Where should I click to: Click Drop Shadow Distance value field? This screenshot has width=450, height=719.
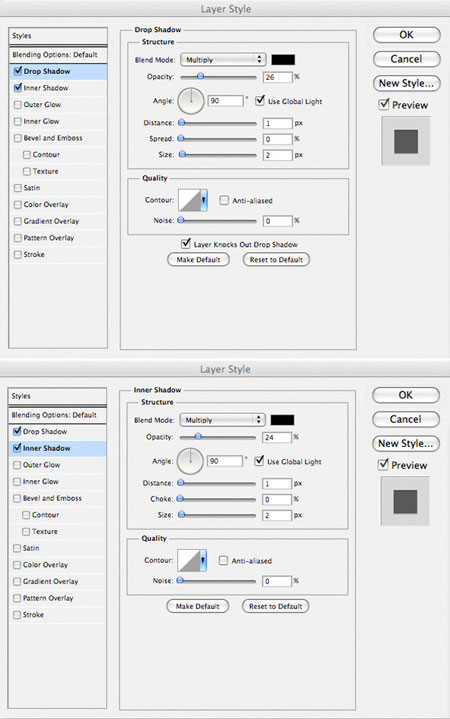pos(278,123)
